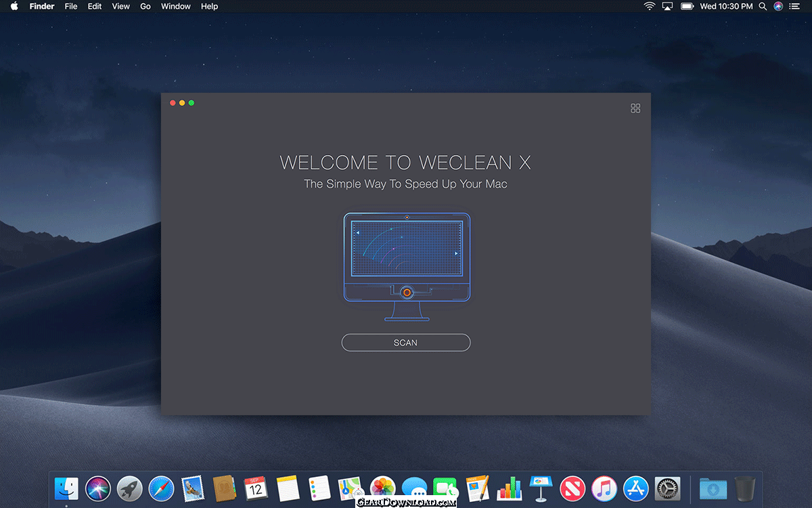812x508 pixels.
Task: Open Mail from the Dock
Action: [193, 488]
